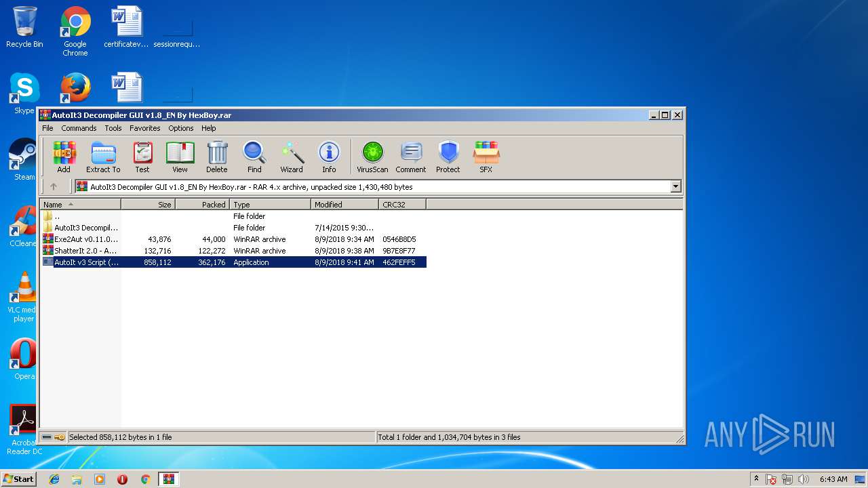Click the drive status bar icon

tap(47, 437)
